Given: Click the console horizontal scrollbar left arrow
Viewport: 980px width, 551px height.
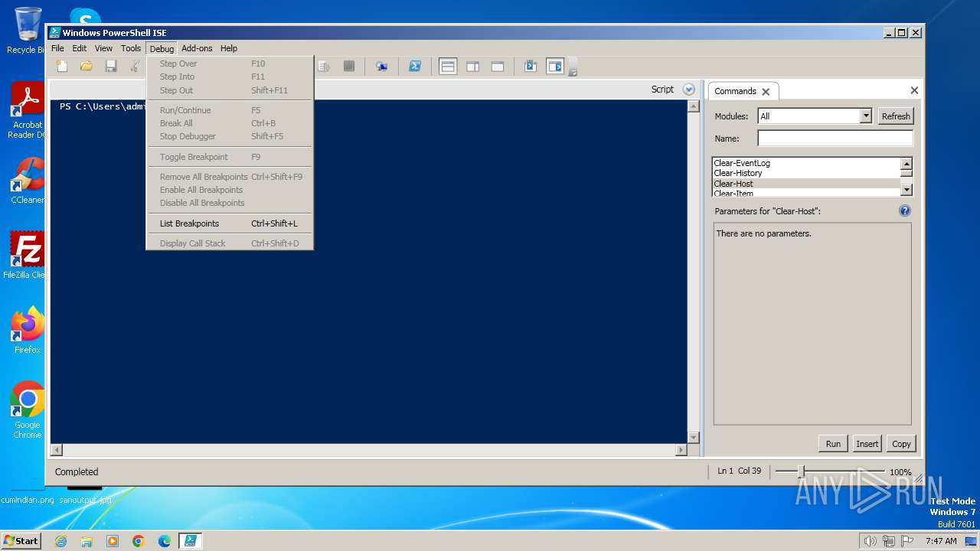Looking at the screenshot, I should point(56,450).
